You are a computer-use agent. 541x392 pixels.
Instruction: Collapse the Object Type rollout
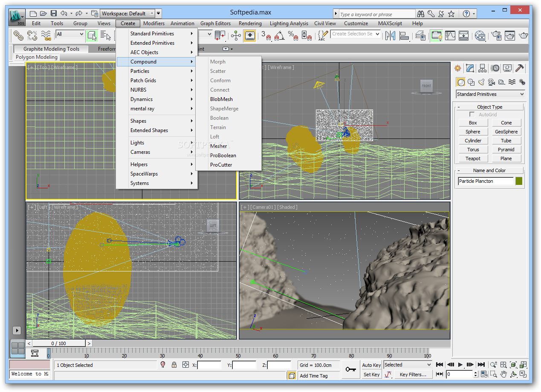tap(489, 107)
